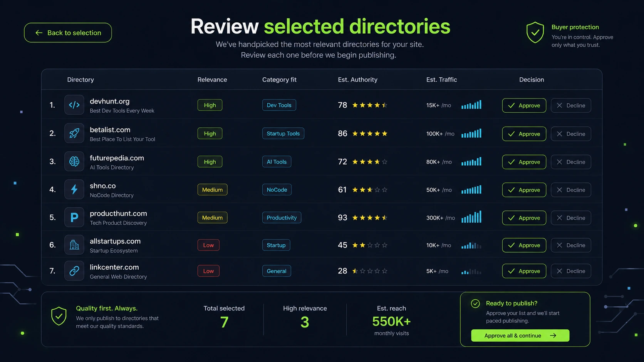Click the futurepedia.com brain icon
Viewport: 644px width, 362px height.
pyautogui.click(x=74, y=162)
